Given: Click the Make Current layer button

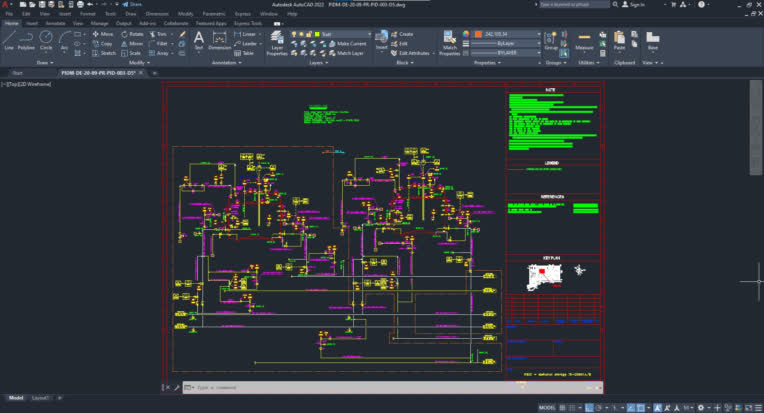Looking at the screenshot, I should [x=347, y=43].
